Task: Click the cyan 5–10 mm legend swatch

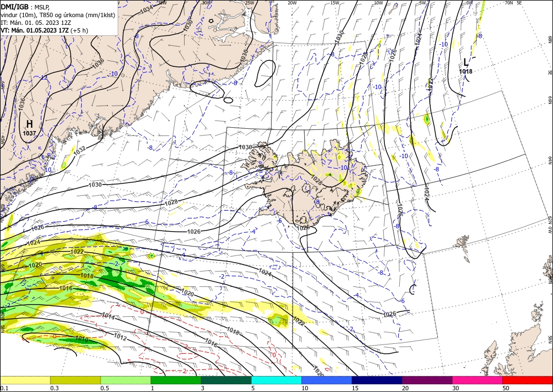Action: click(x=276, y=380)
